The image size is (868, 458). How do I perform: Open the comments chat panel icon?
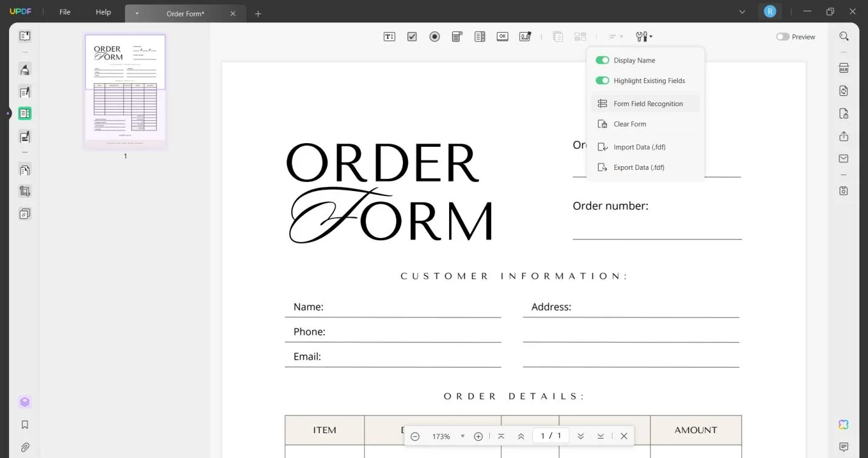tap(844, 448)
